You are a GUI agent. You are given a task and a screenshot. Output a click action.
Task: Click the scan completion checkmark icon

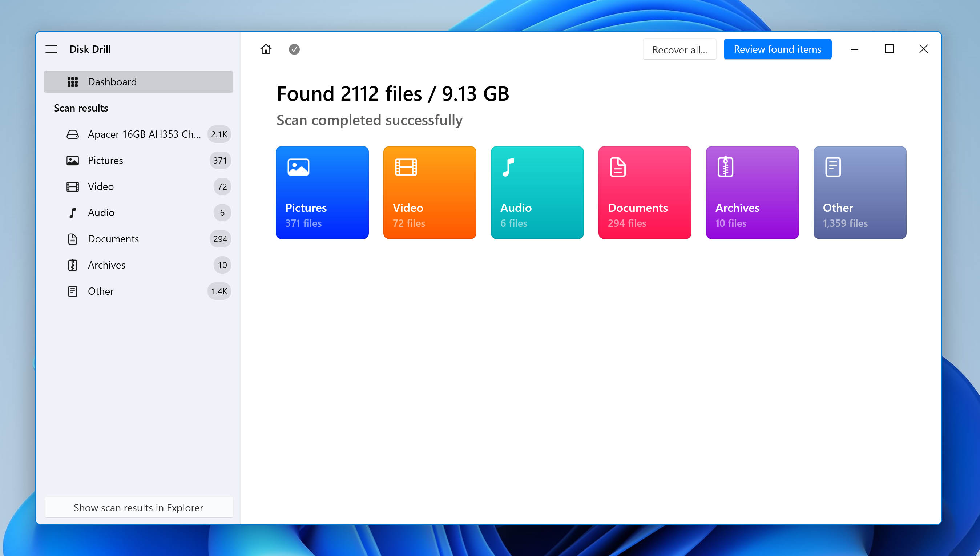tap(294, 49)
